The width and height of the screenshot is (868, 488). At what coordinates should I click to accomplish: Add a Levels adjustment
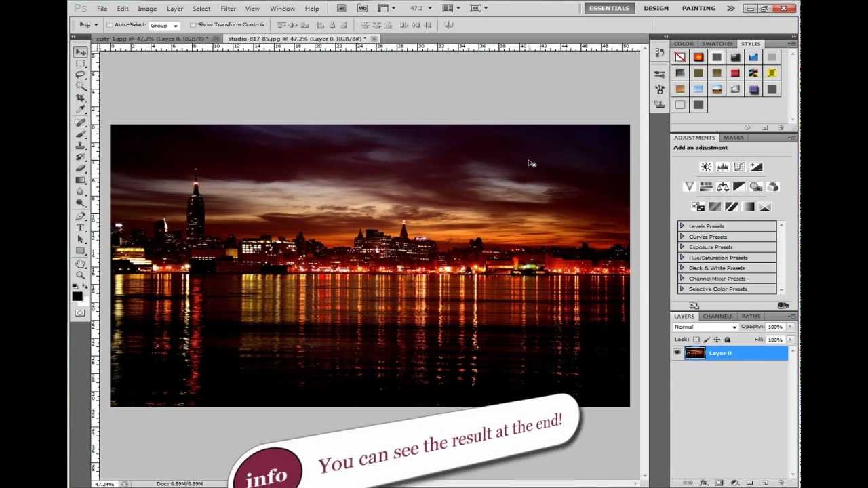(x=723, y=167)
